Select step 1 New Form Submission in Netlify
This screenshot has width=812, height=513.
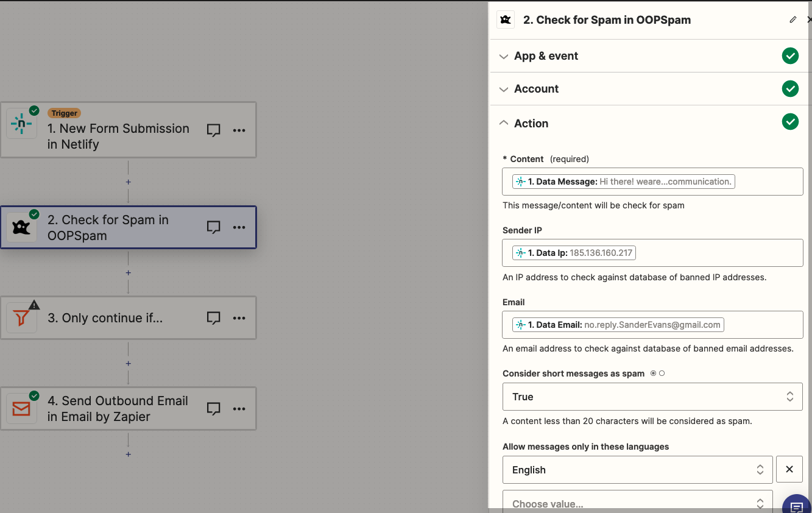coord(128,130)
